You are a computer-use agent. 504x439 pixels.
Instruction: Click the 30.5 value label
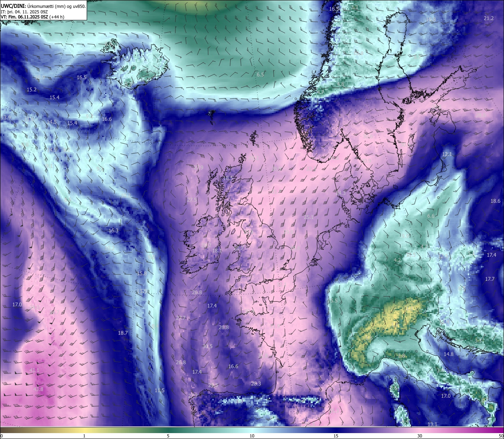click(x=208, y=346)
